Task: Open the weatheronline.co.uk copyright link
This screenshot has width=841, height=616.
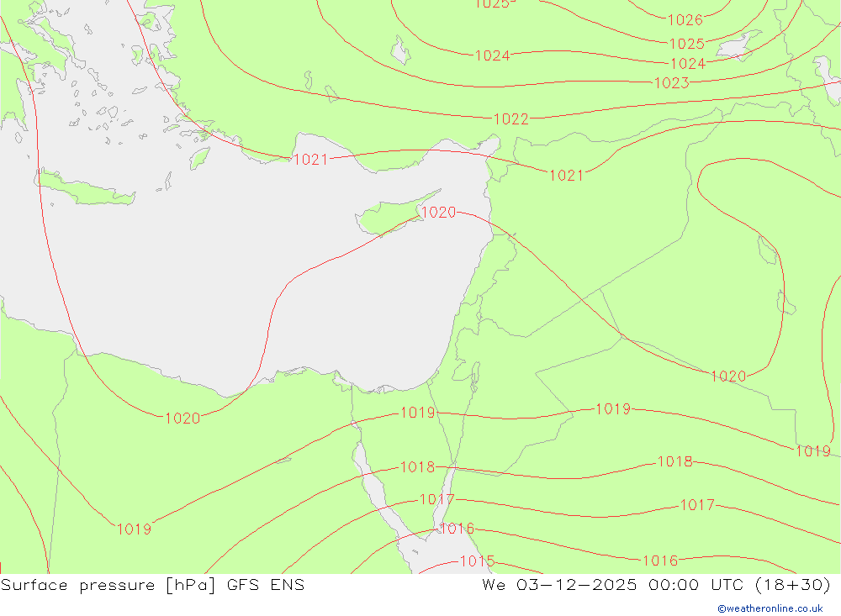Action: pos(770,608)
